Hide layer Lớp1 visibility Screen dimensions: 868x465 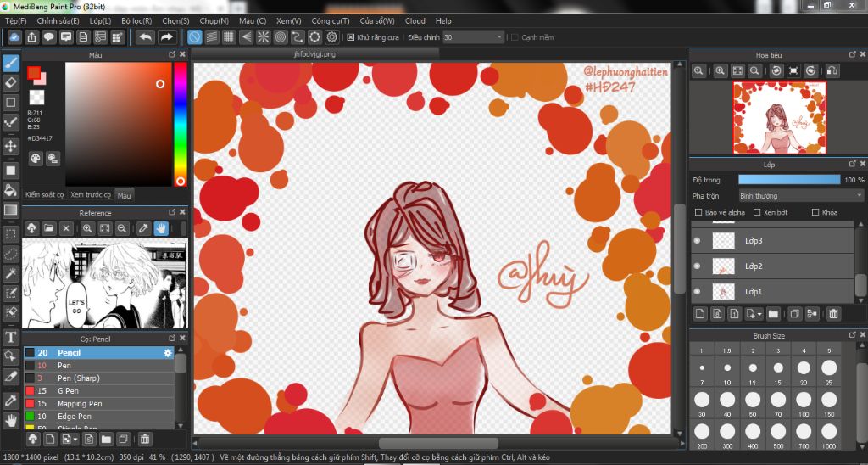coord(698,292)
